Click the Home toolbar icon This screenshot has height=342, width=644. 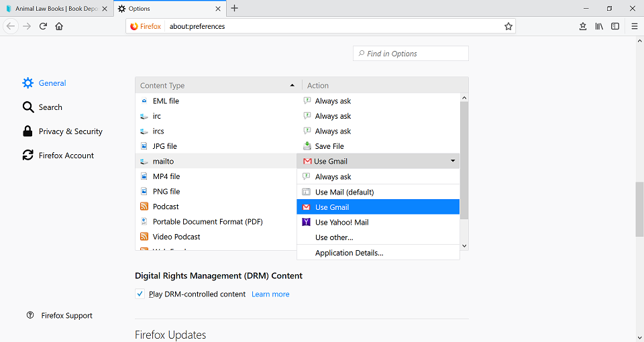pyautogui.click(x=59, y=26)
